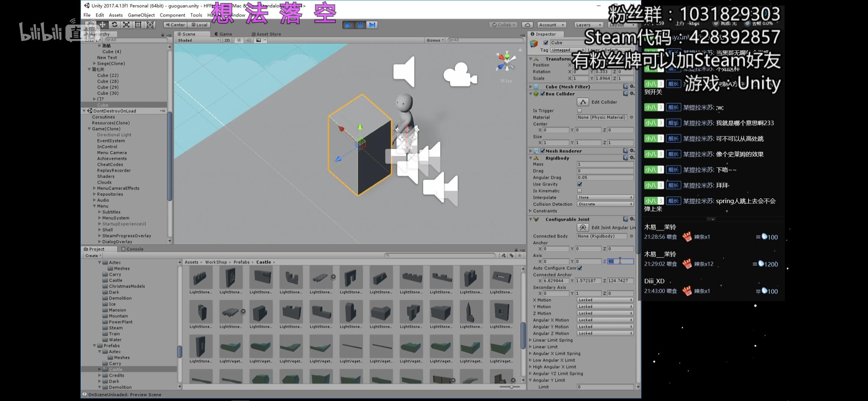Click the cloud services icon

tap(527, 25)
